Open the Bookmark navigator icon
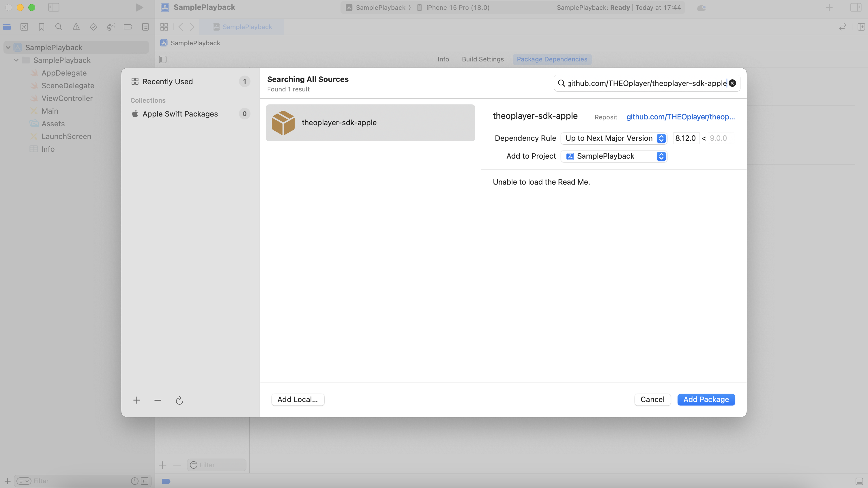This screenshot has width=868, height=488. click(x=42, y=27)
